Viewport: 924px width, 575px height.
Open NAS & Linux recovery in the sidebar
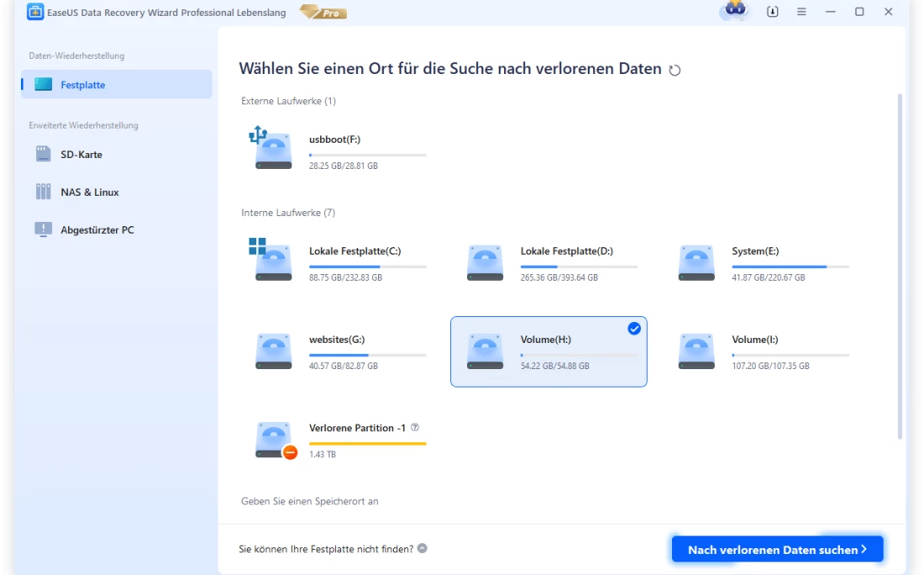coord(89,193)
